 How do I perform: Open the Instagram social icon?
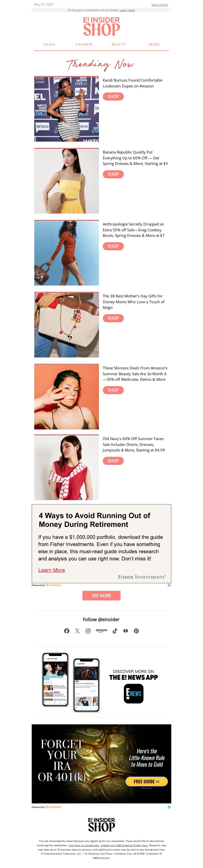click(88, 631)
